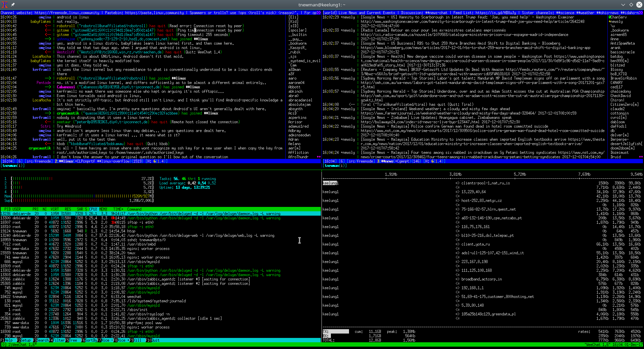Screen dimensions: 644x349
Task: Open the washingtonexaminer.com article link
Action: coord(473,21)
